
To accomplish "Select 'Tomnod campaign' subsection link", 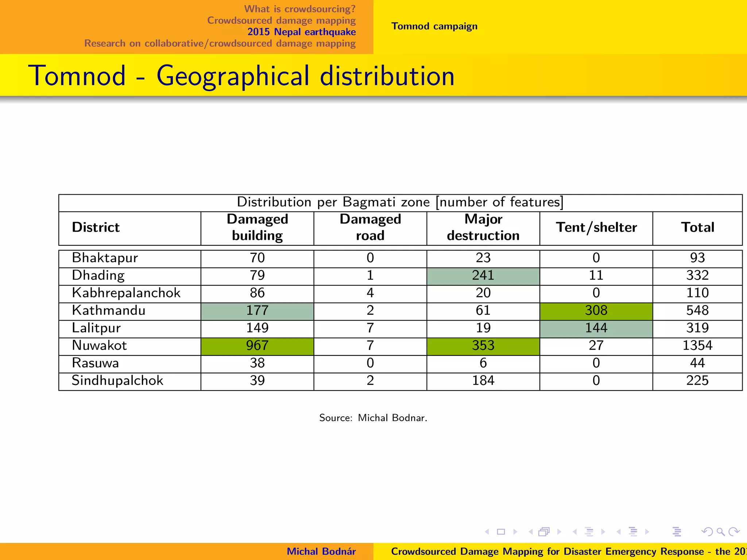I will (434, 26).
